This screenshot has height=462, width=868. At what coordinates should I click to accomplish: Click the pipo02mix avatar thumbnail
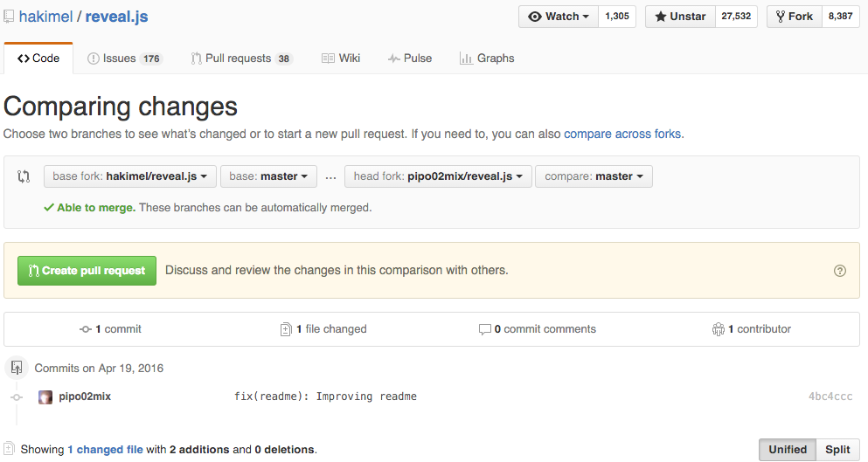45,396
